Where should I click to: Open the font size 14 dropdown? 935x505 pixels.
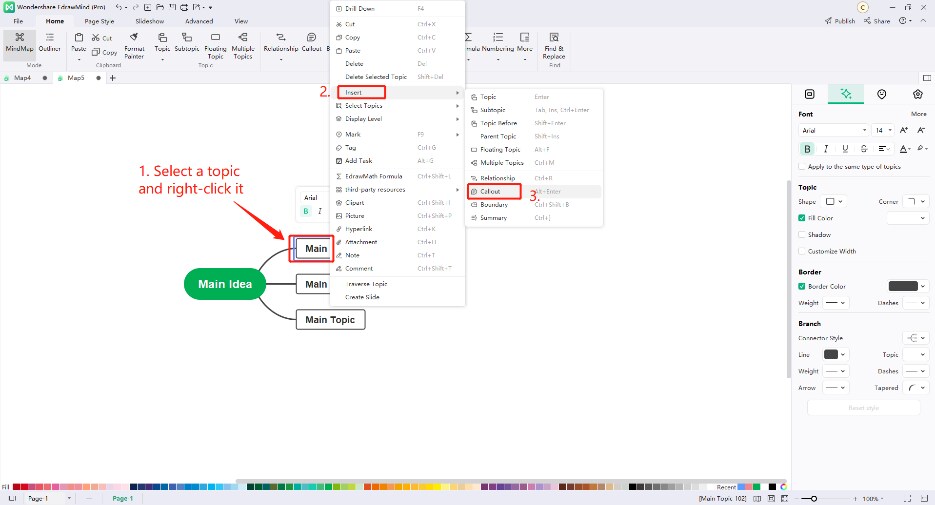click(x=883, y=130)
